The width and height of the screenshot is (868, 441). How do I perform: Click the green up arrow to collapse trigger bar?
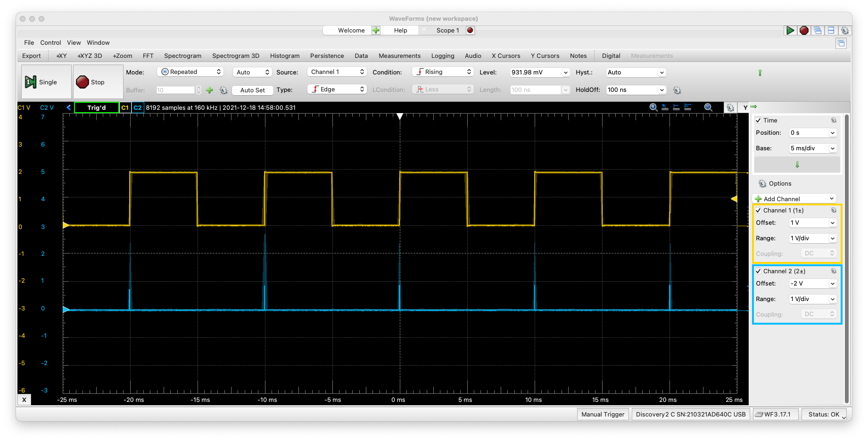click(x=760, y=73)
